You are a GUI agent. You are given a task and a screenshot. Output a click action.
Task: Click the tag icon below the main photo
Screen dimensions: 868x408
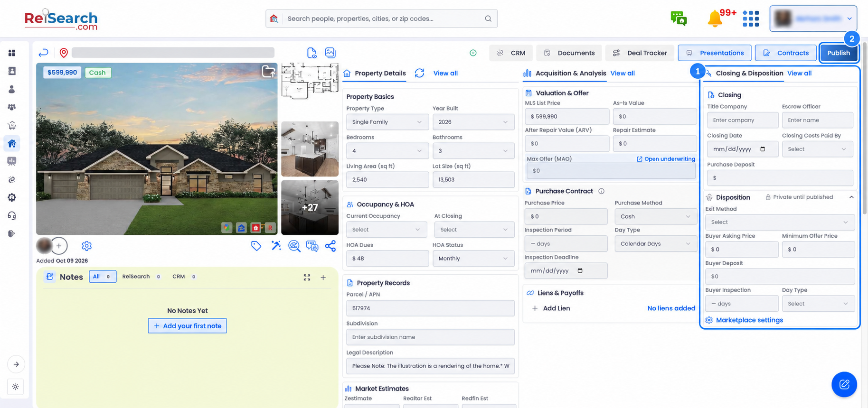[256, 246]
